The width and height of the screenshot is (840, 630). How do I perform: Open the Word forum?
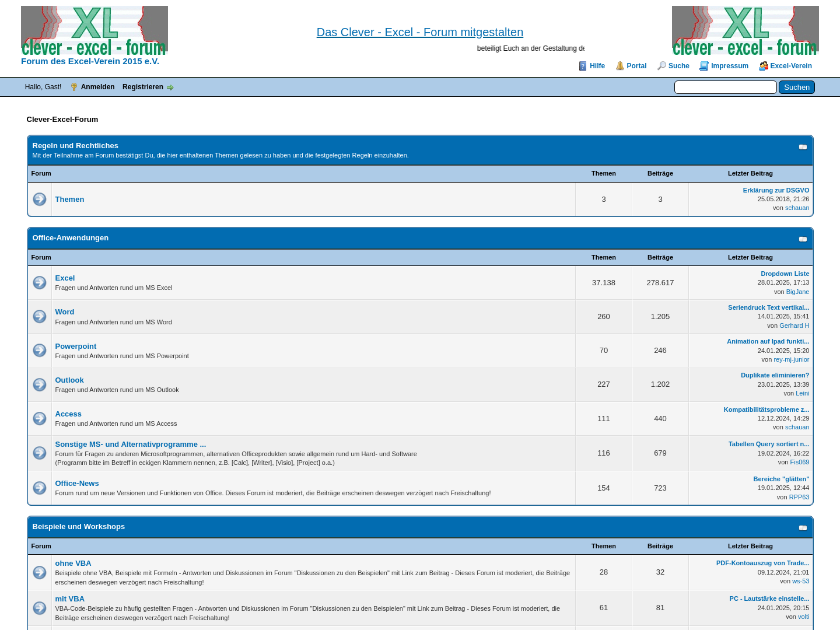point(65,311)
